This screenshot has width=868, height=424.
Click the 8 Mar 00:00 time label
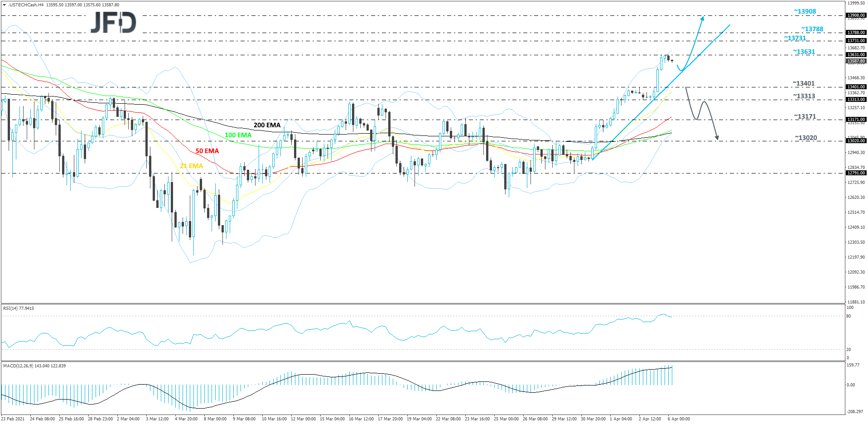point(215,419)
